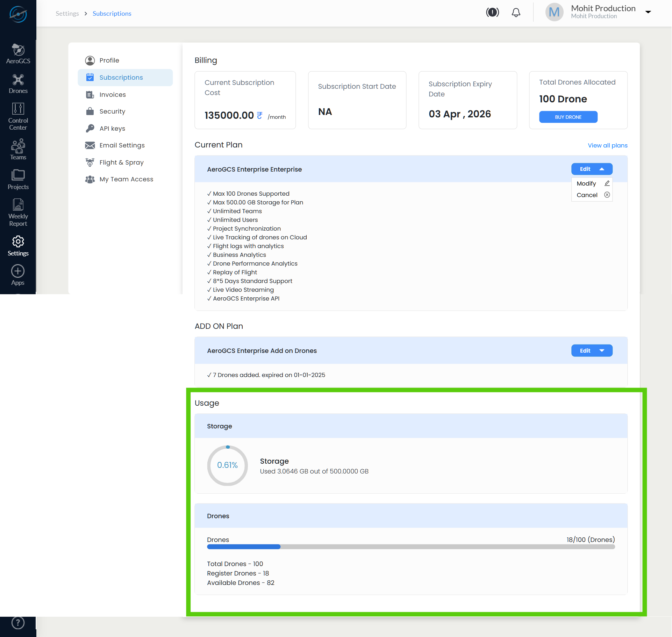Screen dimensions: 672x637
Task: Choose Cancel from the Edit menu
Action: (x=592, y=195)
